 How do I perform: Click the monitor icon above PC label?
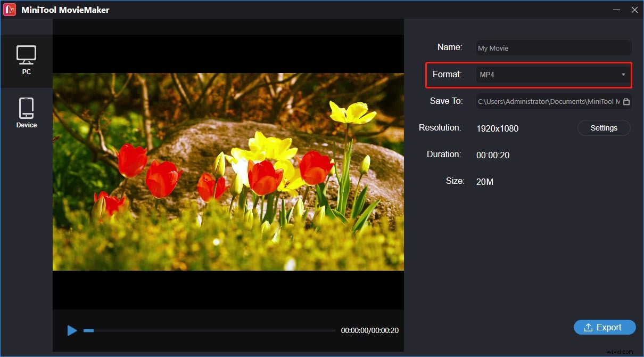pos(27,53)
